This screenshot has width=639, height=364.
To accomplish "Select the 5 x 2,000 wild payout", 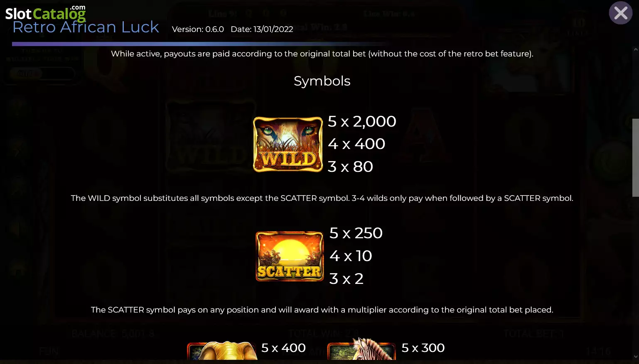I will tap(362, 122).
